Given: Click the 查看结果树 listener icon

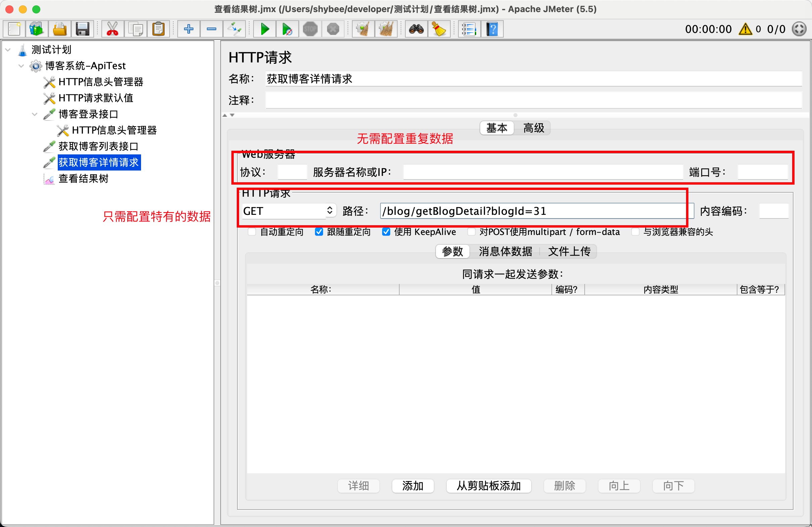Looking at the screenshot, I should click(49, 179).
